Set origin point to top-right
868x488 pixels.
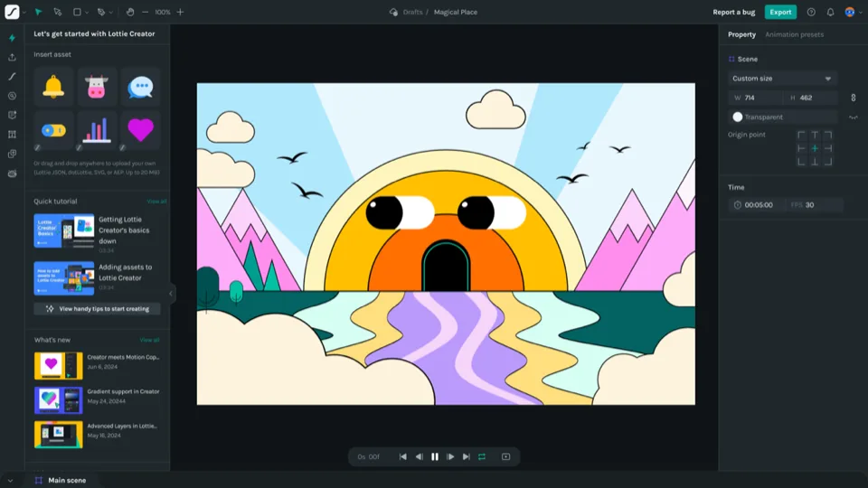click(828, 135)
